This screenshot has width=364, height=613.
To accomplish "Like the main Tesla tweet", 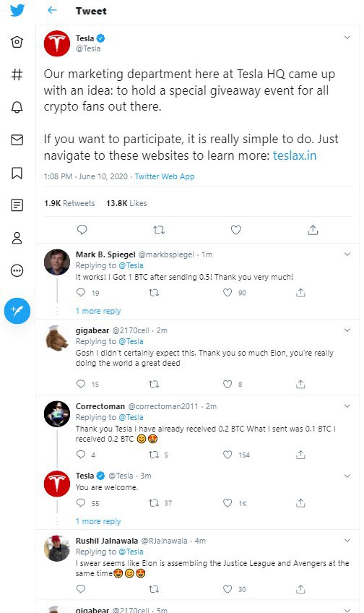I will tap(235, 230).
